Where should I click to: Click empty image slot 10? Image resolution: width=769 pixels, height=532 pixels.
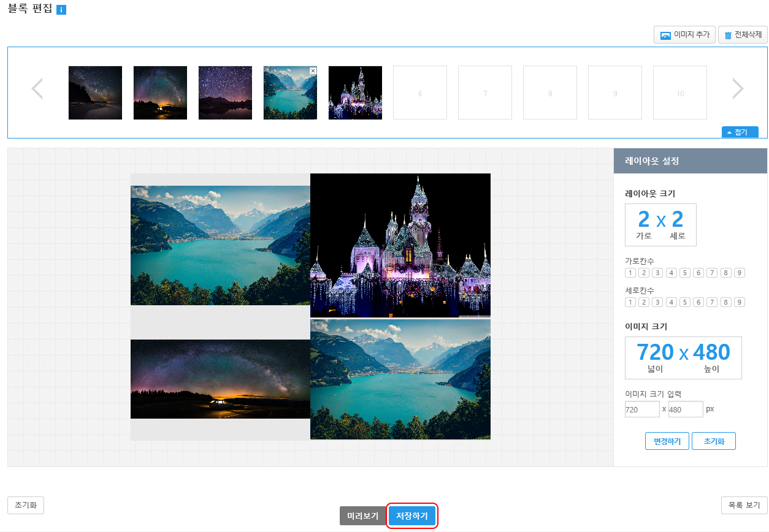point(680,93)
